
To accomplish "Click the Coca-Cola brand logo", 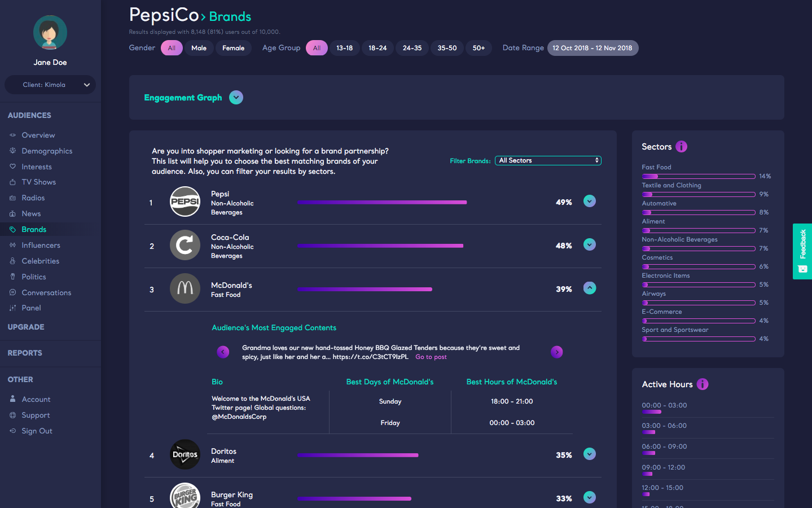I will point(185,245).
